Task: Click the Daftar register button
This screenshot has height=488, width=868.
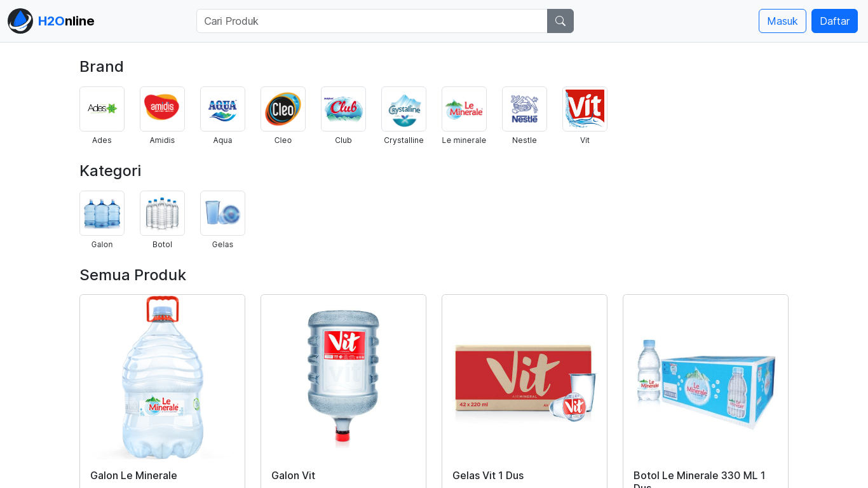Action: tap(834, 21)
